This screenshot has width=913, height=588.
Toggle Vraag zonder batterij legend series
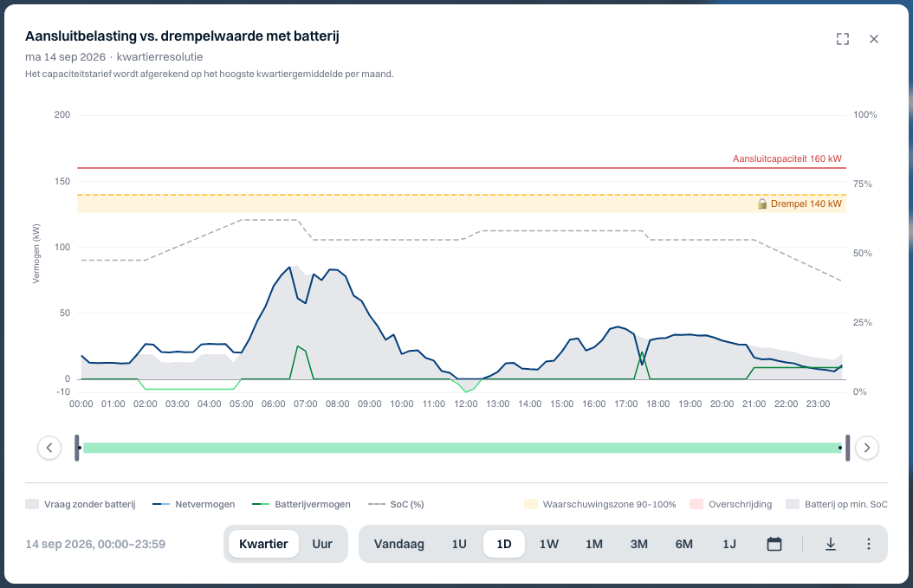81,504
